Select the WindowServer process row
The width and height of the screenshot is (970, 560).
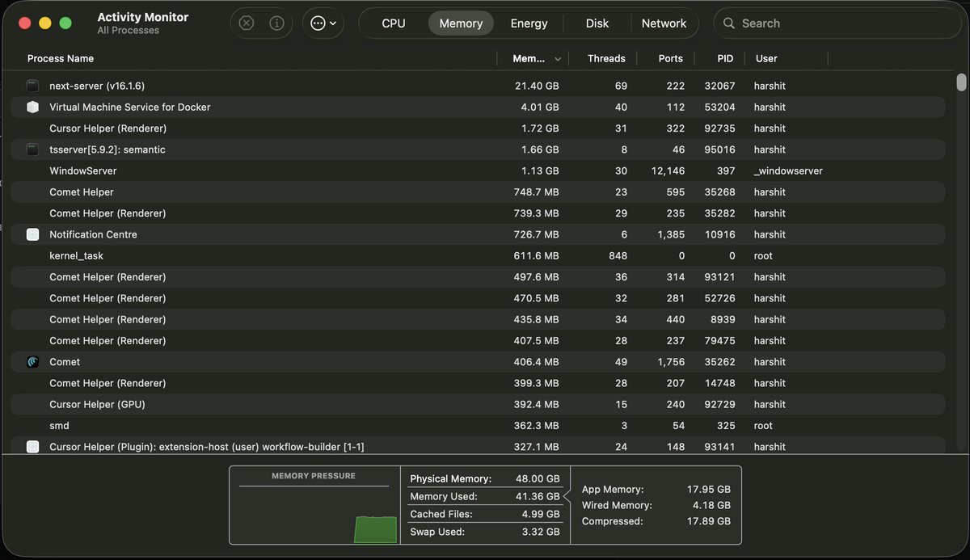click(477, 171)
